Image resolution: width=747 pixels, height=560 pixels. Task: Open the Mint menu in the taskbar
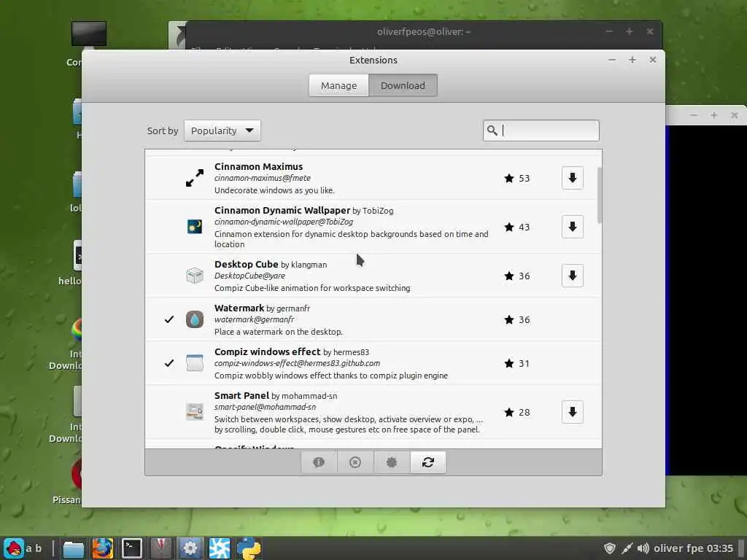(14, 548)
